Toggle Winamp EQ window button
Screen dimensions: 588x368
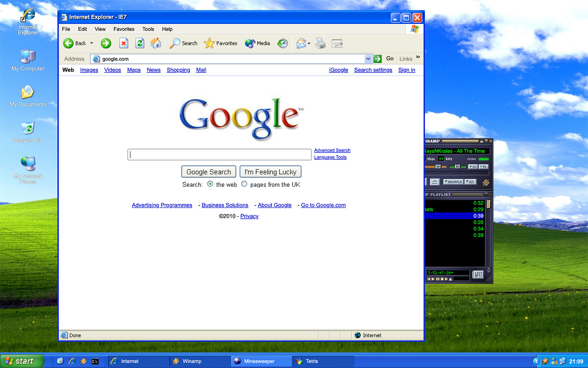pyautogui.click(x=473, y=167)
